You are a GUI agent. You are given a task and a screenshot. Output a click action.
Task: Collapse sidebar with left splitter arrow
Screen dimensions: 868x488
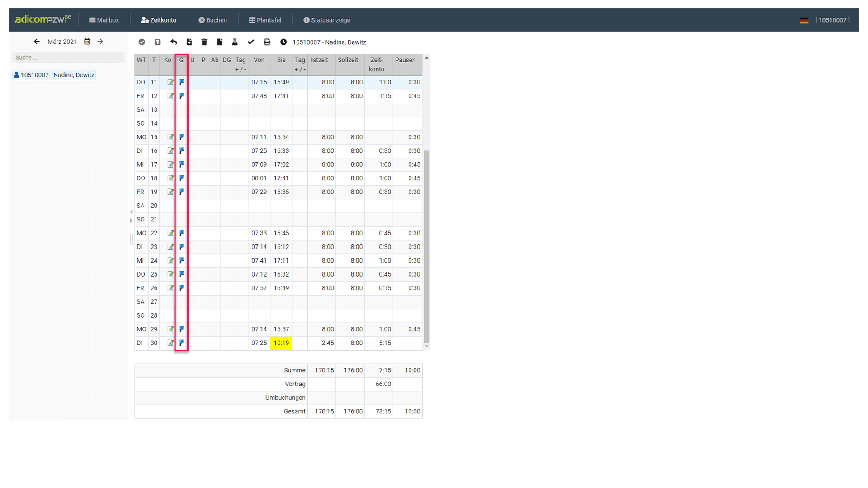[x=132, y=211]
